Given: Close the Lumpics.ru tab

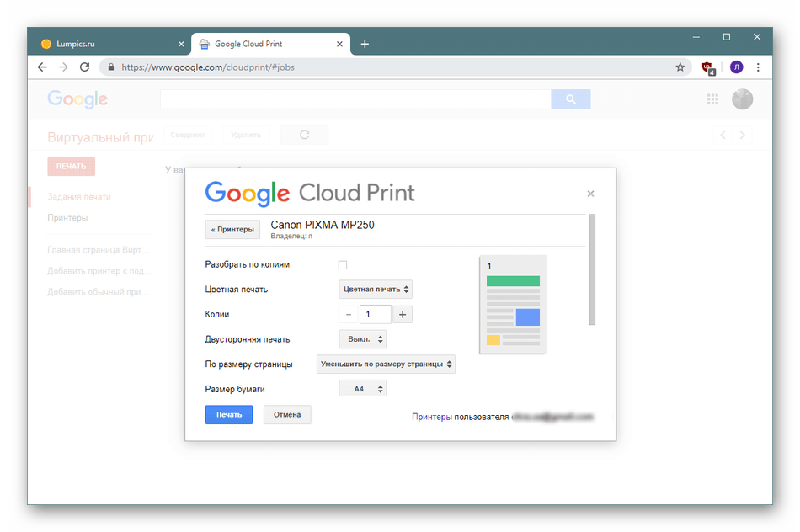Looking at the screenshot, I should [x=181, y=44].
